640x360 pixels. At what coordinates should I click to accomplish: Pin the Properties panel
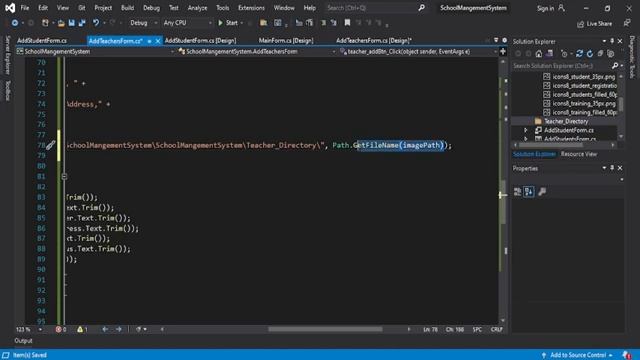[612, 168]
